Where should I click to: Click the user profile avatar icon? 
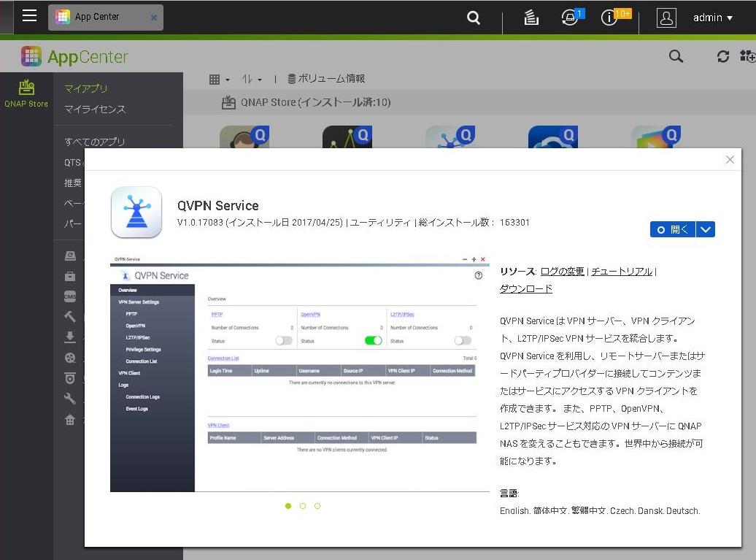pyautogui.click(x=666, y=18)
